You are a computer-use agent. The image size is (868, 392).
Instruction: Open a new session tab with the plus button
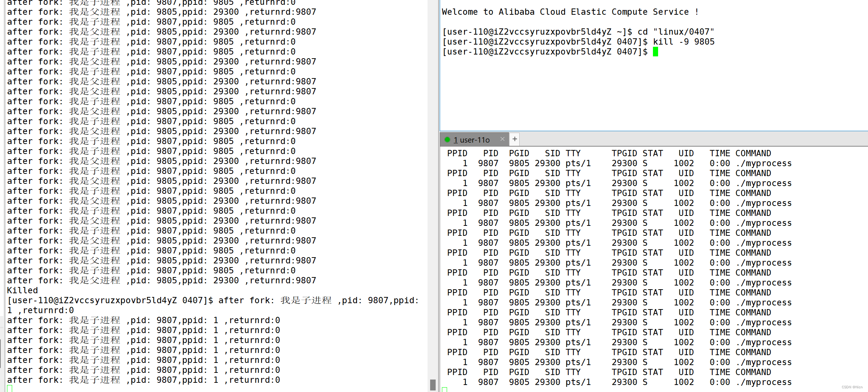click(x=514, y=139)
